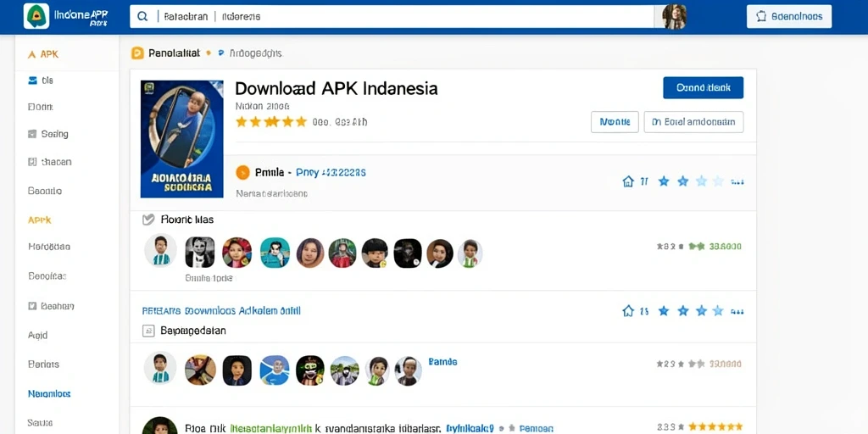Open the user profile avatar in header
The image size is (868, 434).
coord(674,17)
